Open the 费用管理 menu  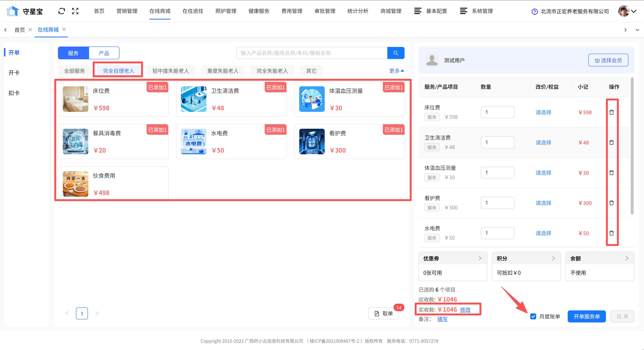tap(292, 11)
